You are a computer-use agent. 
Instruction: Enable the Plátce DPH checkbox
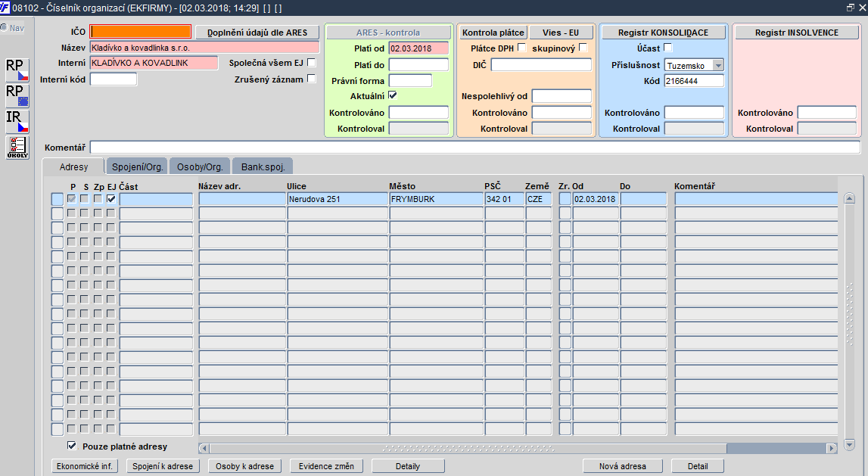point(521,48)
